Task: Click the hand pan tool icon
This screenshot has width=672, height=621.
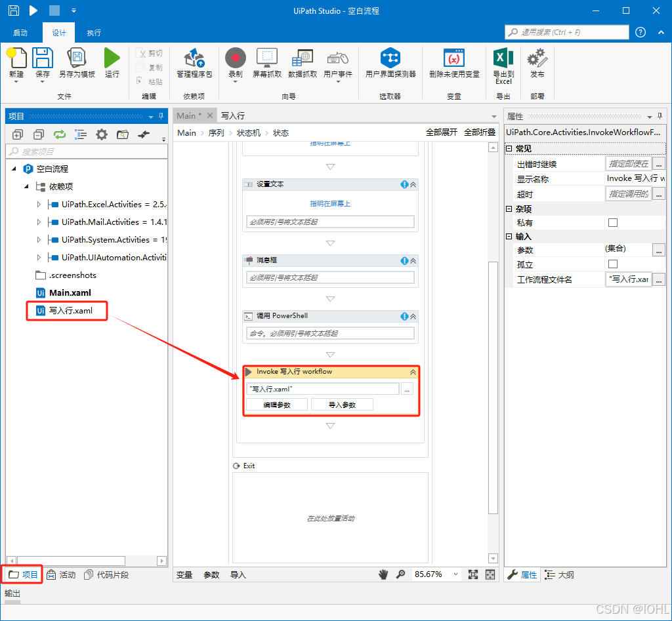Action: (383, 574)
